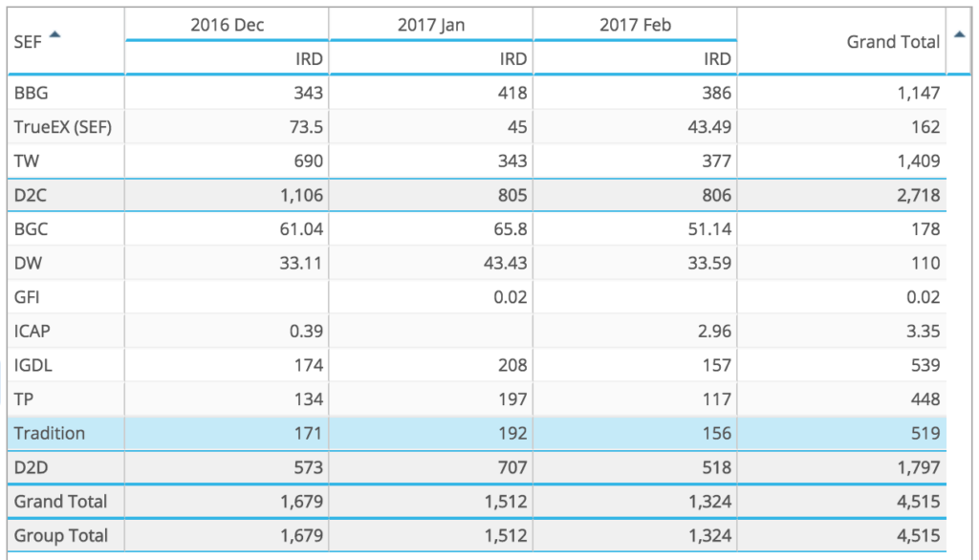Image resolution: width=979 pixels, height=560 pixels.
Task: Click TrueEX's 2016 Dec value 73.5
Action: pyautogui.click(x=305, y=127)
